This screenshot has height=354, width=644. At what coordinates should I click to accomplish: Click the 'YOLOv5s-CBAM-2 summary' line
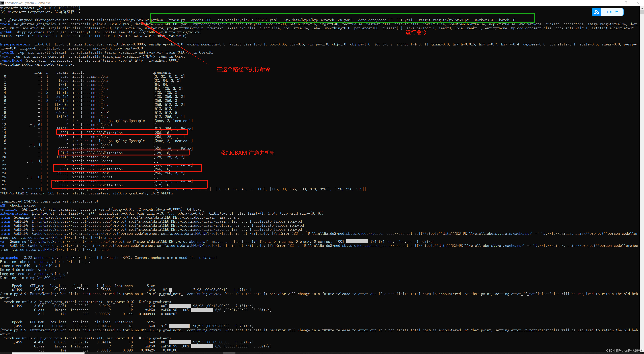click(87, 193)
